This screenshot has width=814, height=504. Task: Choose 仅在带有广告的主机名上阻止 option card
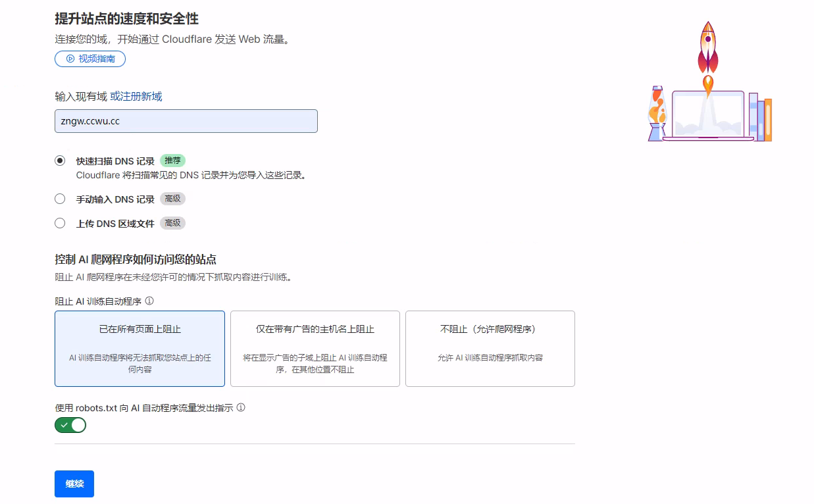315,348
